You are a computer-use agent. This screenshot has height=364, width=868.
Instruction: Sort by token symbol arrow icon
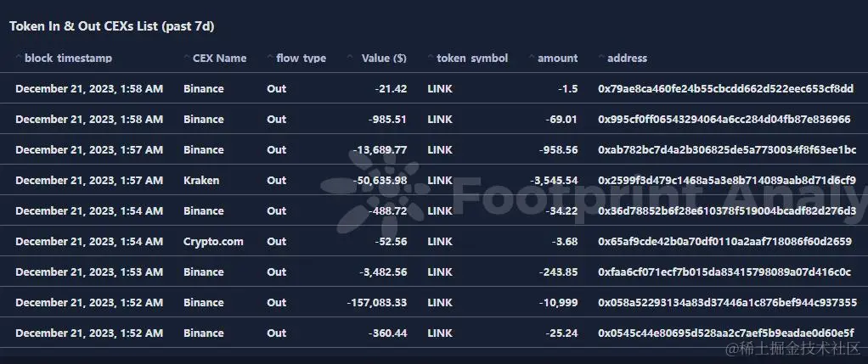pyautogui.click(x=431, y=57)
